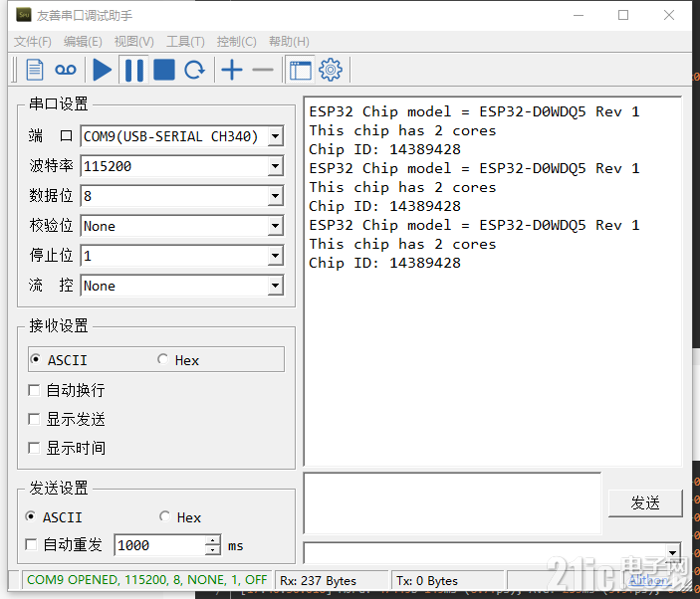The height and width of the screenshot is (599, 700).
Task: Click the refresh circular arrow icon
Action: pyautogui.click(x=194, y=70)
